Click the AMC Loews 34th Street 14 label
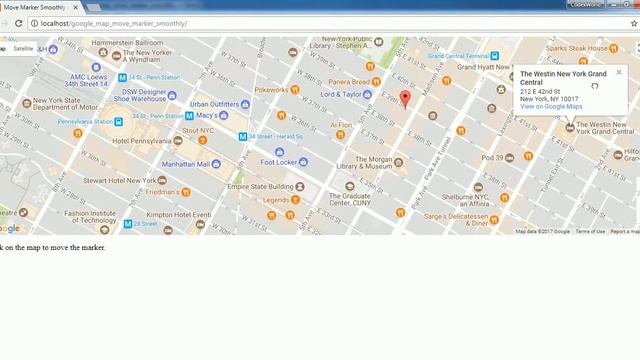640x360 pixels. click(87, 80)
